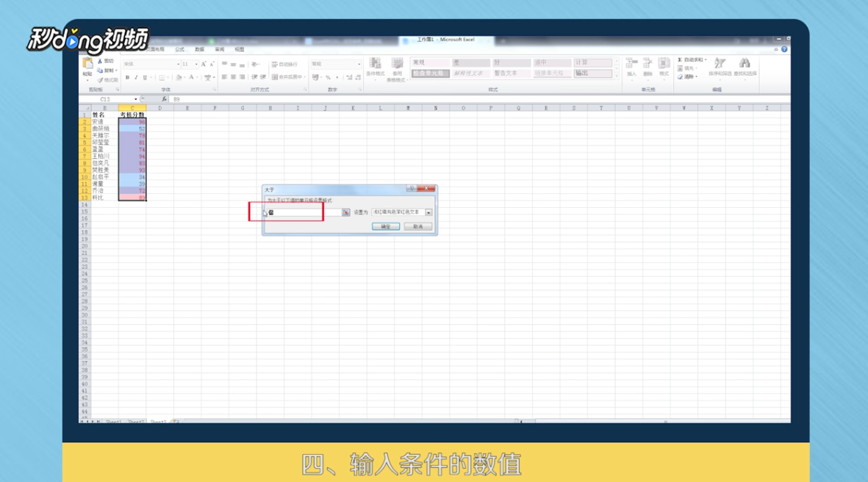868x482 pixels.
Task: Choose the 好 (Good) cell style
Action: pos(512,62)
